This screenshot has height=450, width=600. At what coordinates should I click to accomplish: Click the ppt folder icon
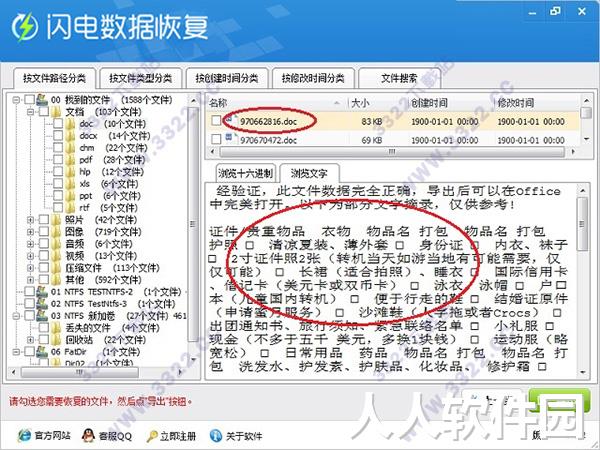pos(70,196)
